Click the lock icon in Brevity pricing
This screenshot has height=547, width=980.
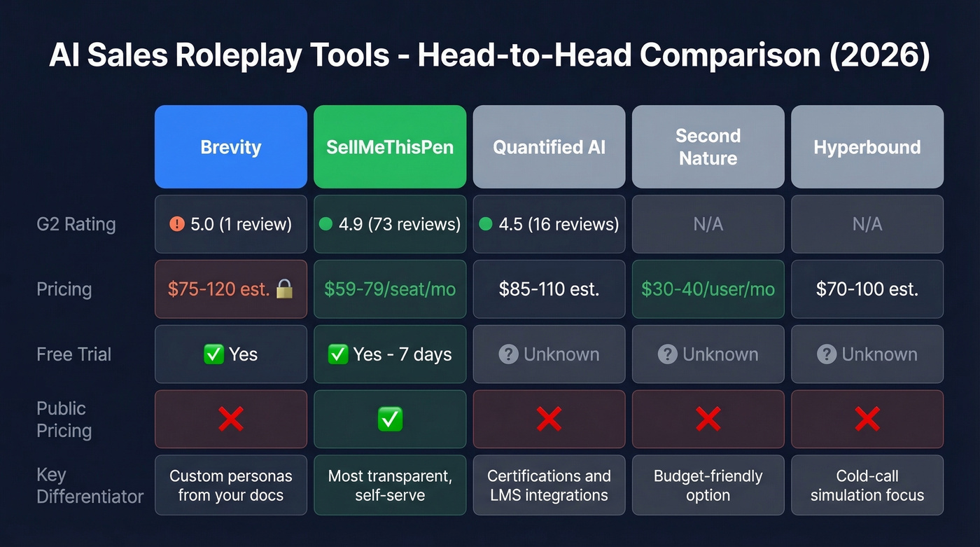click(284, 289)
